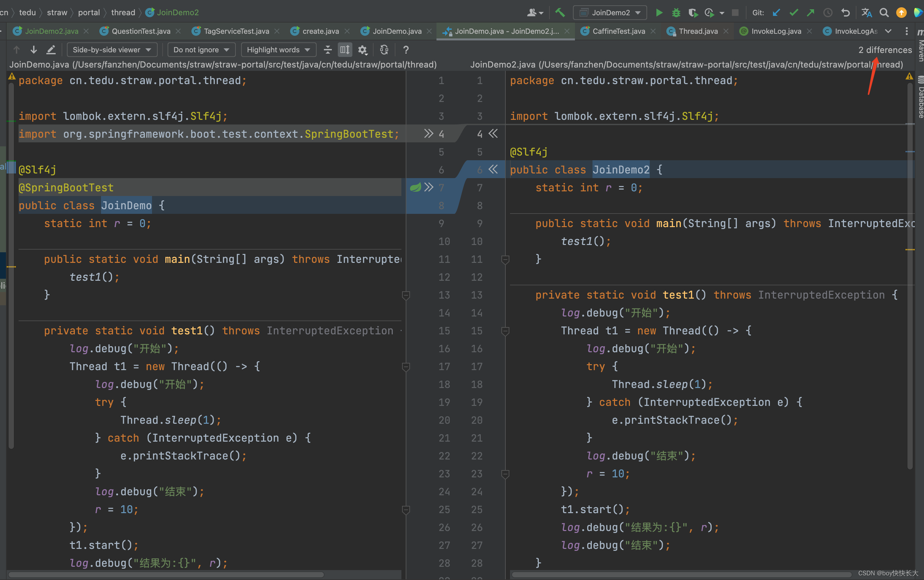Viewport: 924px width, 580px height.
Task: Click the right pane horizontal scrollbar
Action: click(x=681, y=575)
